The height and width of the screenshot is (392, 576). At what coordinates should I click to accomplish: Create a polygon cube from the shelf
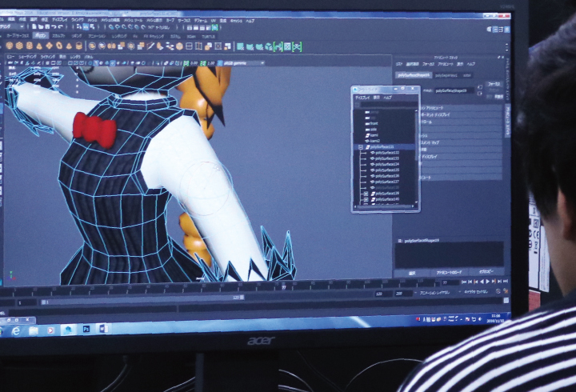[19, 46]
